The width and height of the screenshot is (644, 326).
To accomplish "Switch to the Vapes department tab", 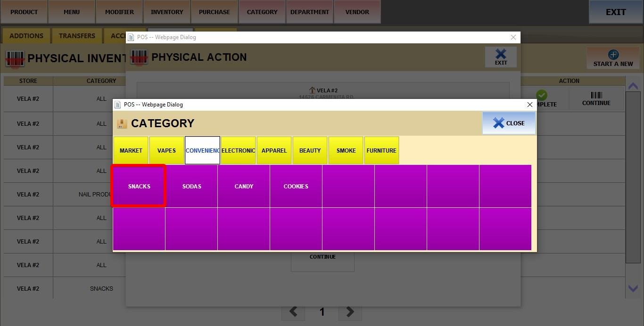I will (x=166, y=150).
